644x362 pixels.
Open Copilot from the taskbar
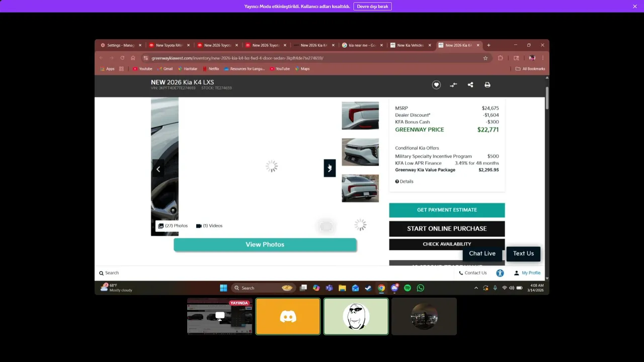316,288
